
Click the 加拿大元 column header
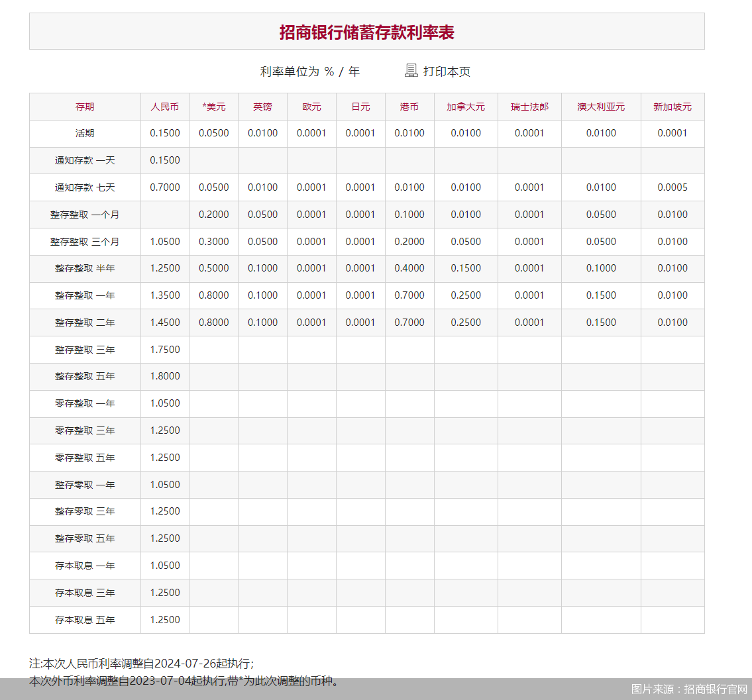point(466,107)
